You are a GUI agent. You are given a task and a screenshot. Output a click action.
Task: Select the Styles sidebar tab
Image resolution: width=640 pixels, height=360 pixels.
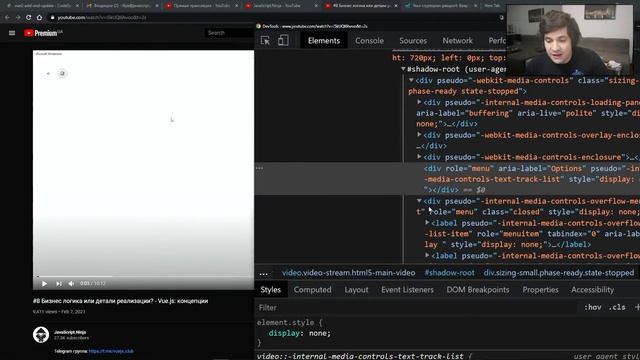pyautogui.click(x=271, y=290)
